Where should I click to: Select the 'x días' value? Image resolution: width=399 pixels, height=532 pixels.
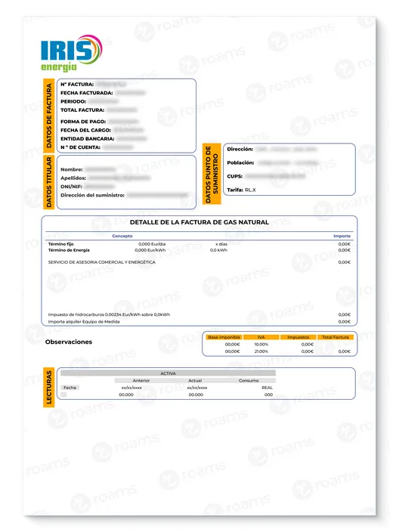[221, 244]
